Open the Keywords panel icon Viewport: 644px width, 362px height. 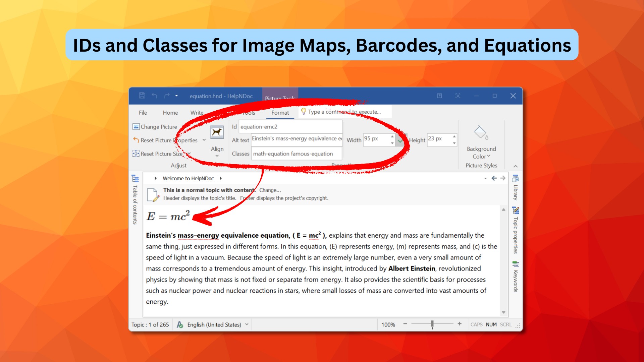point(515,264)
